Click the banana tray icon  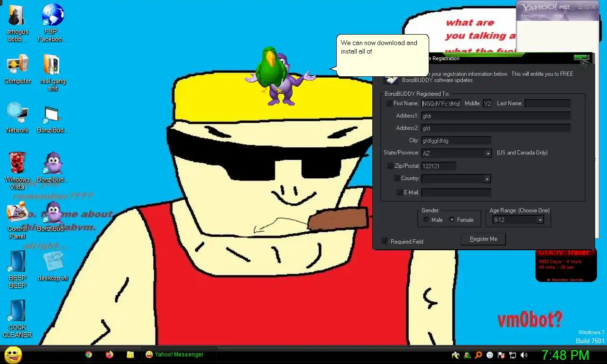[x=456, y=355]
